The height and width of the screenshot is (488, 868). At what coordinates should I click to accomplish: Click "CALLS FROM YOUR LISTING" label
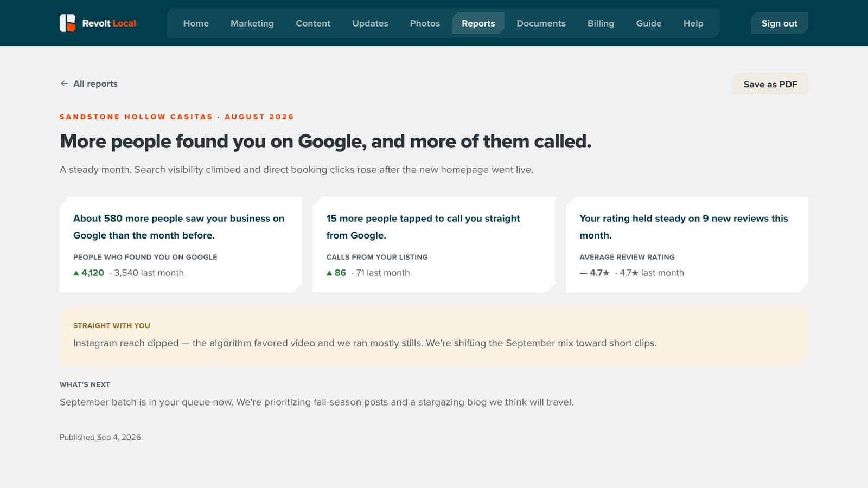tap(377, 257)
